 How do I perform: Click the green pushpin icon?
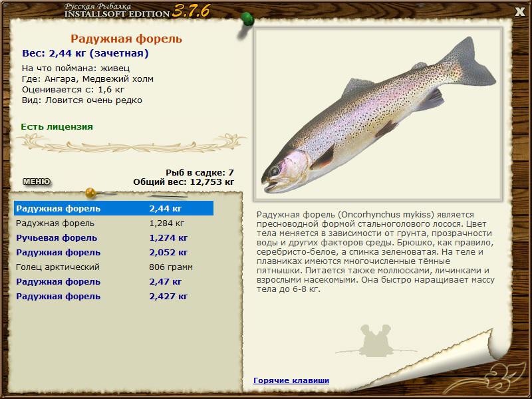247,20
